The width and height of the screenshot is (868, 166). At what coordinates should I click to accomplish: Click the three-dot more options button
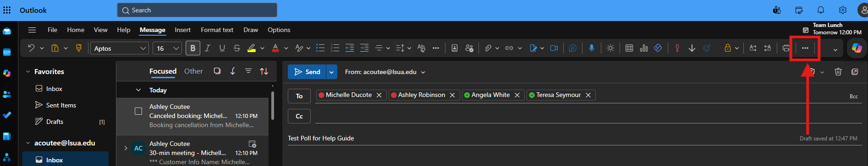coord(805,48)
